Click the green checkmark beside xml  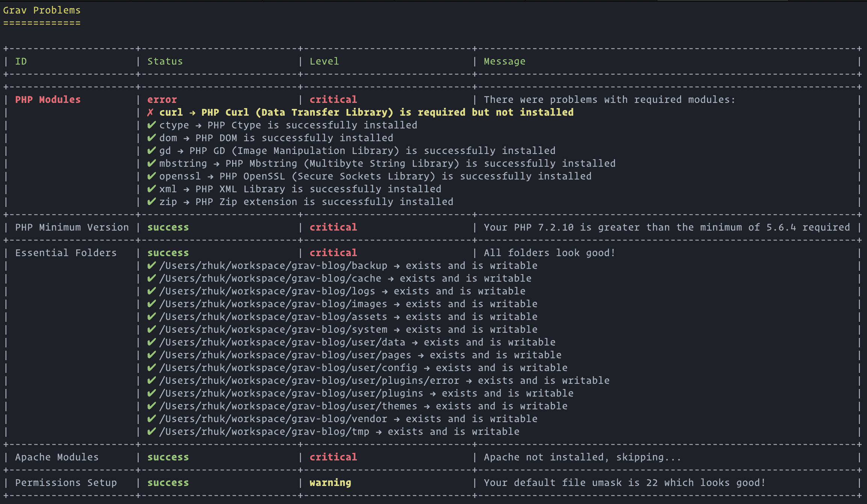pyautogui.click(x=151, y=189)
